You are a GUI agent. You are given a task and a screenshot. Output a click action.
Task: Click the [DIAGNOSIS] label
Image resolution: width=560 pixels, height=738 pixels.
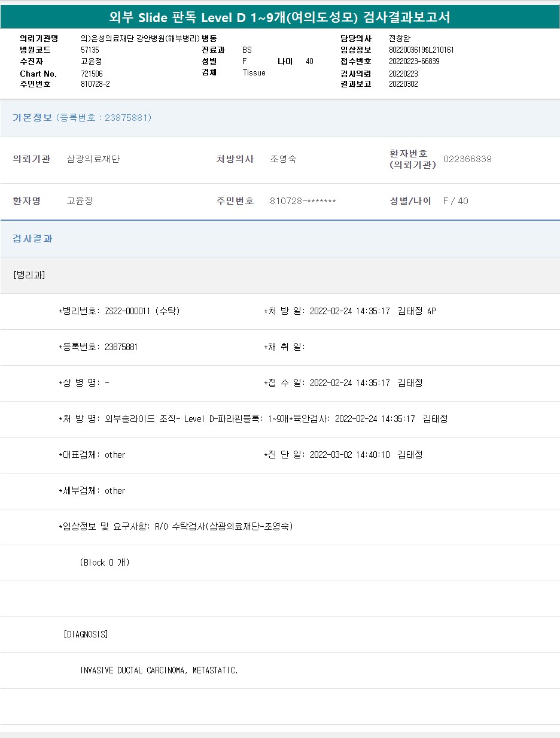[86, 634]
